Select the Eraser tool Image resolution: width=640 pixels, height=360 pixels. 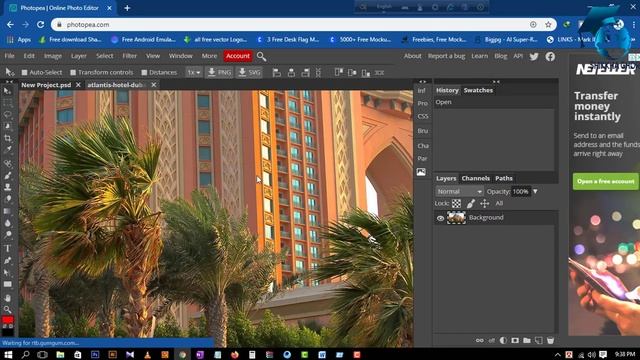coord(7,199)
